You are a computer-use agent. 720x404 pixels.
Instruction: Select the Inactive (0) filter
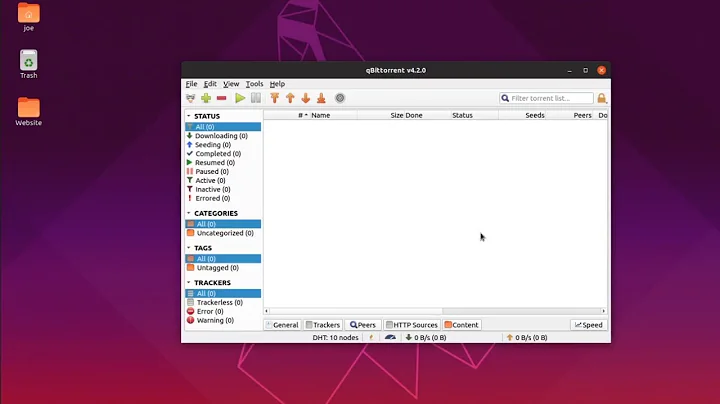click(223, 190)
